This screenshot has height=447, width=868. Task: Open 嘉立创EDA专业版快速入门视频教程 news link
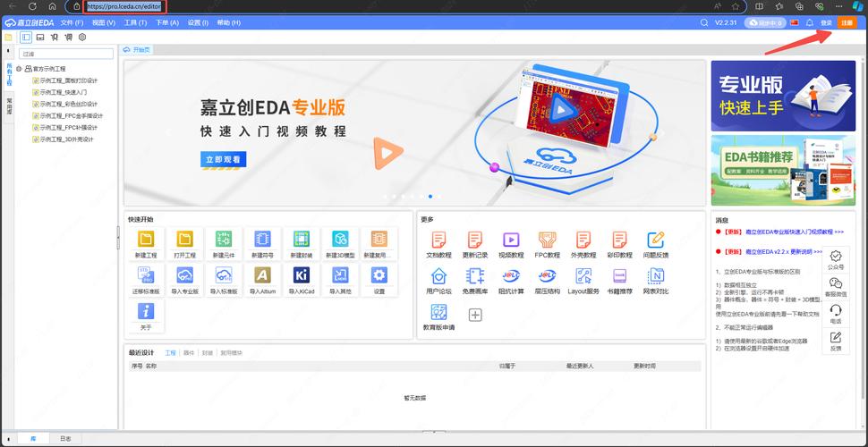tap(795, 232)
